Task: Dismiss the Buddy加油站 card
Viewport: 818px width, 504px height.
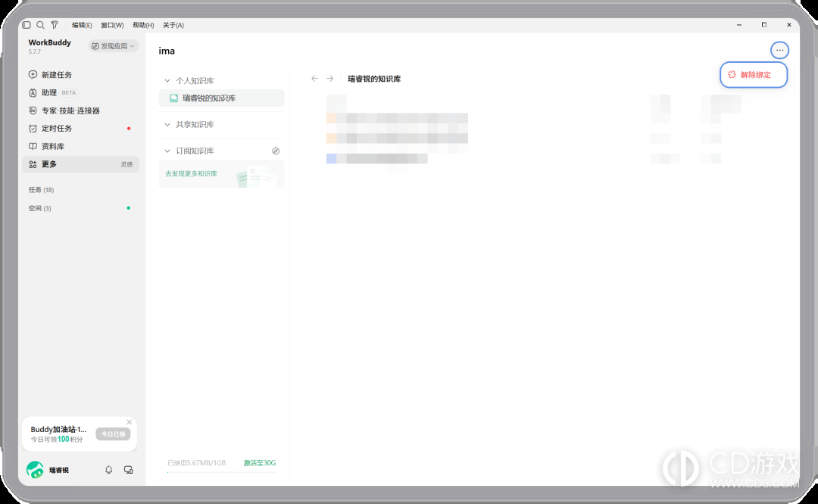Action: point(130,422)
